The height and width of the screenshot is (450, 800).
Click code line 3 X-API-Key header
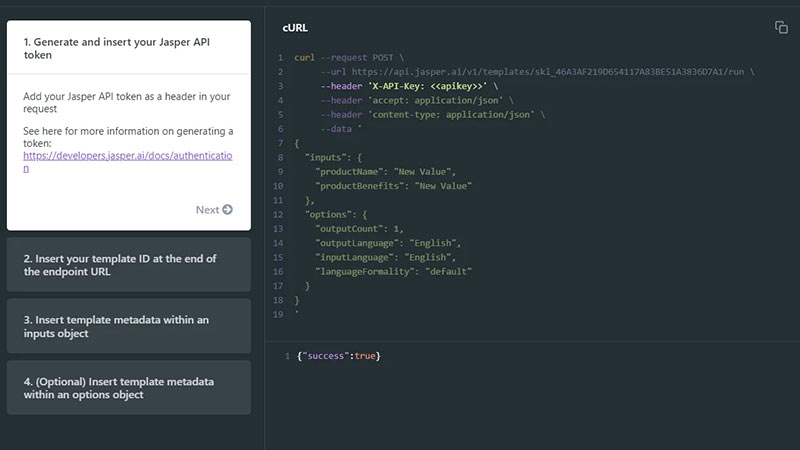tap(409, 86)
